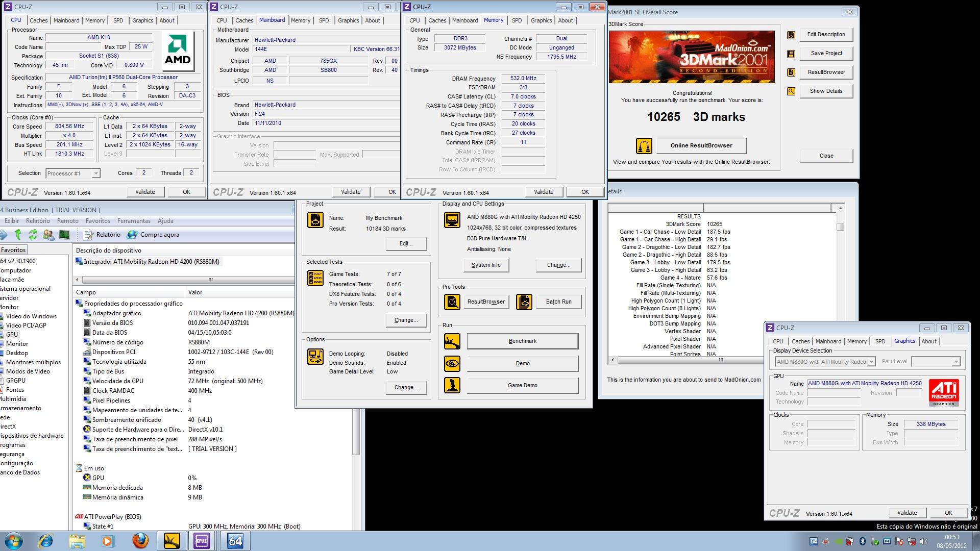Open the Ajuda menu in AIDA64

point(165,221)
